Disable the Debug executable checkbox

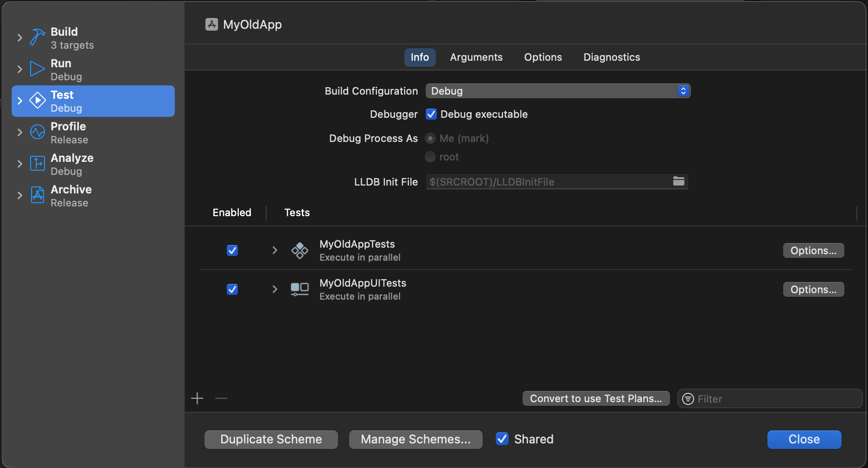pos(431,114)
